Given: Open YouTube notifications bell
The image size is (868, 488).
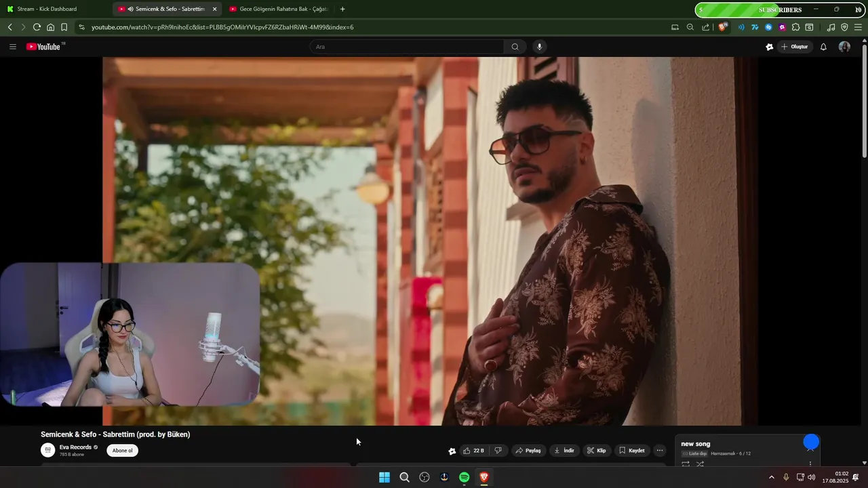Looking at the screenshot, I should pyautogui.click(x=823, y=47).
